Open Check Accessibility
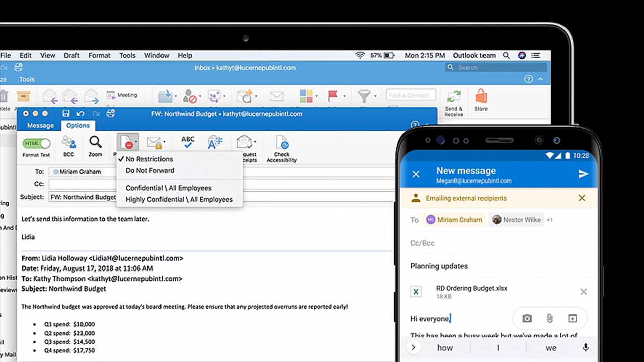 click(x=281, y=149)
